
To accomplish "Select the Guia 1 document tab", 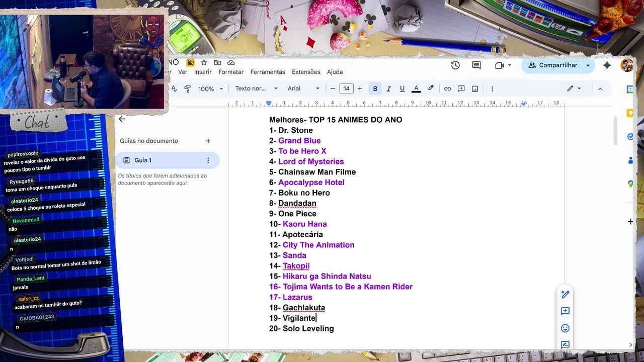I will pyautogui.click(x=168, y=160).
